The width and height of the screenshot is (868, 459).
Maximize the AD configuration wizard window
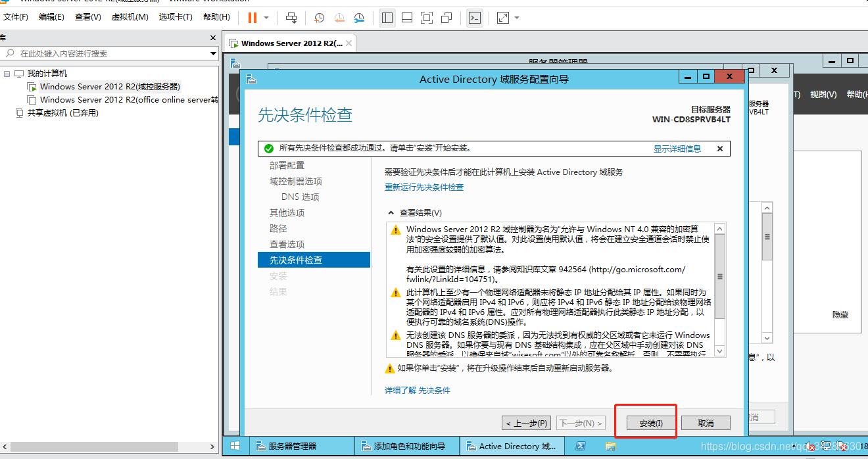click(x=706, y=76)
